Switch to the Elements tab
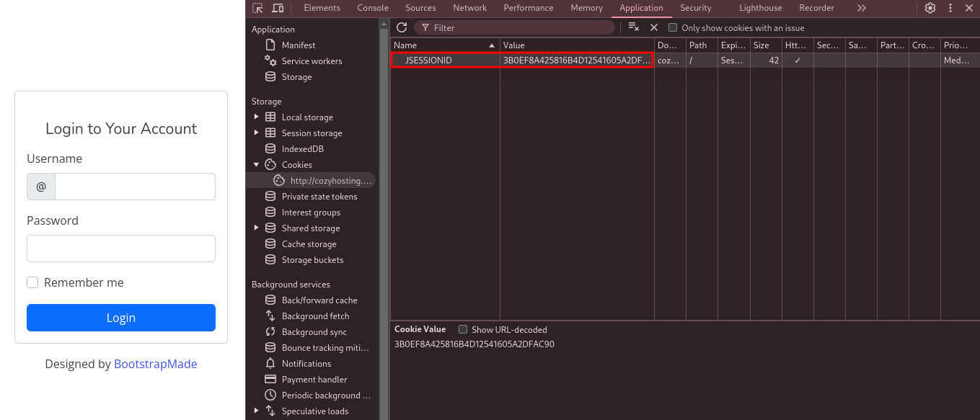The width and height of the screenshot is (980, 420). (x=322, y=8)
